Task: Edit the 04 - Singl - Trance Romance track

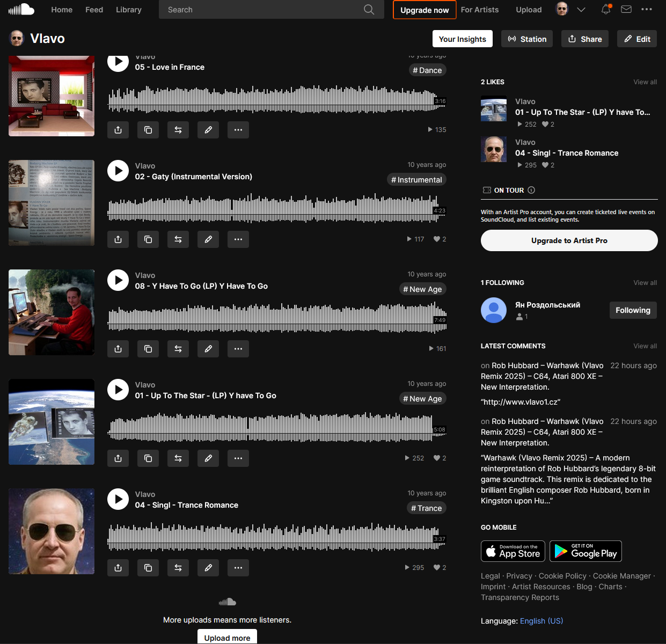Action: click(208, 568)
